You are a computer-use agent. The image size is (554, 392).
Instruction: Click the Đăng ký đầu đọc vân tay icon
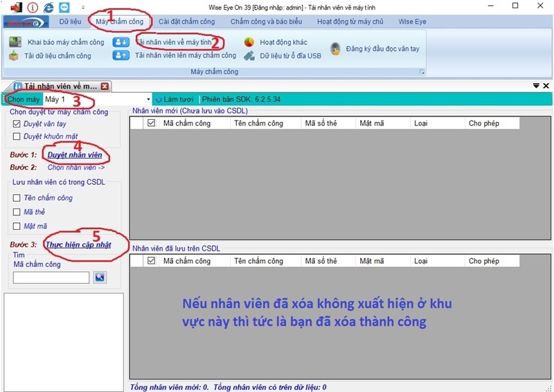(335, 49)
